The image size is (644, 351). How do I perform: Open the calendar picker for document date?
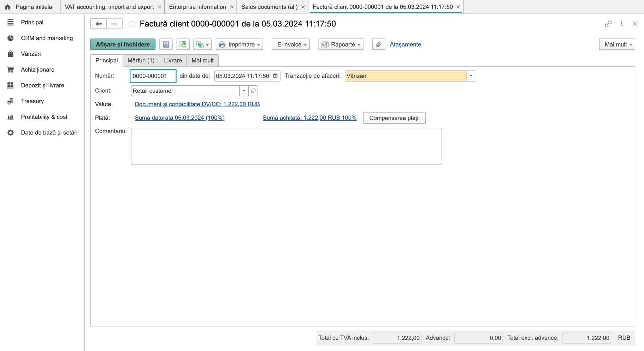click(276, 76)
